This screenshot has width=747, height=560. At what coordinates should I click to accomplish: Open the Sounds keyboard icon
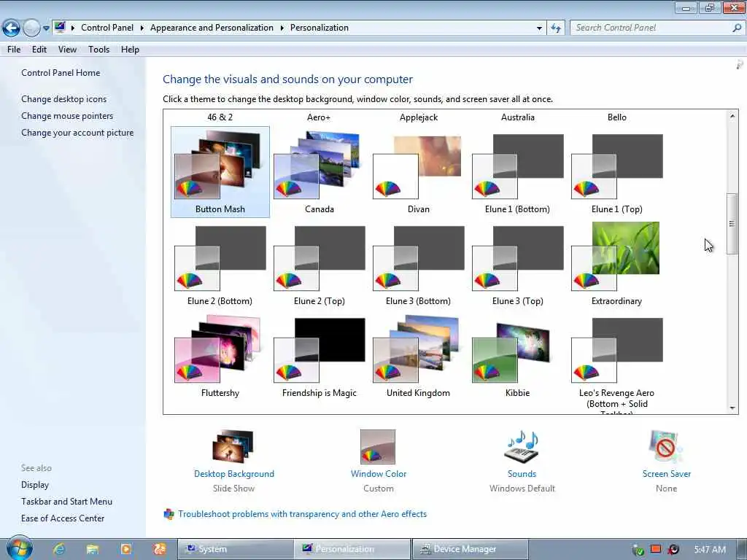pos(522,446)
